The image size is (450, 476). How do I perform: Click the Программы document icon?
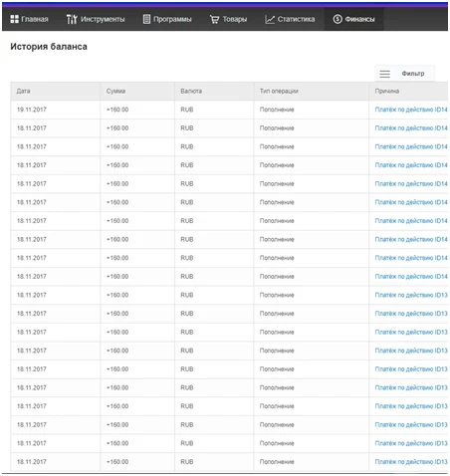click(x=146, y=19)
